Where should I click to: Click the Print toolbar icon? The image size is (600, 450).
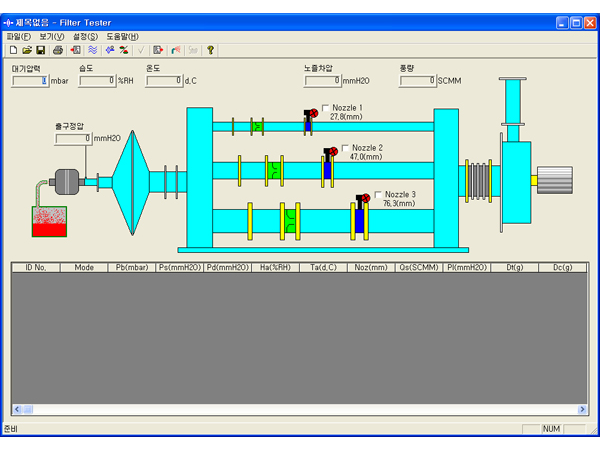point(58,49)
